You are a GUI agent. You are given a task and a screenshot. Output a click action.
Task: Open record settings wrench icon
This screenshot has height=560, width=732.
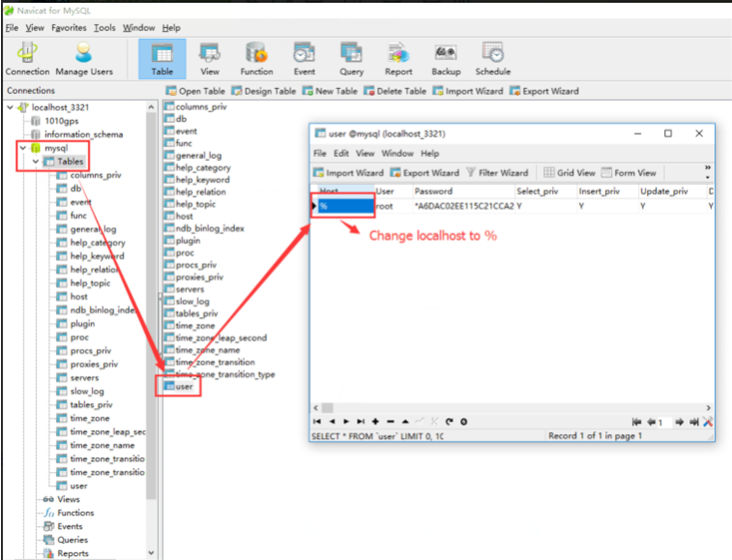708,422
